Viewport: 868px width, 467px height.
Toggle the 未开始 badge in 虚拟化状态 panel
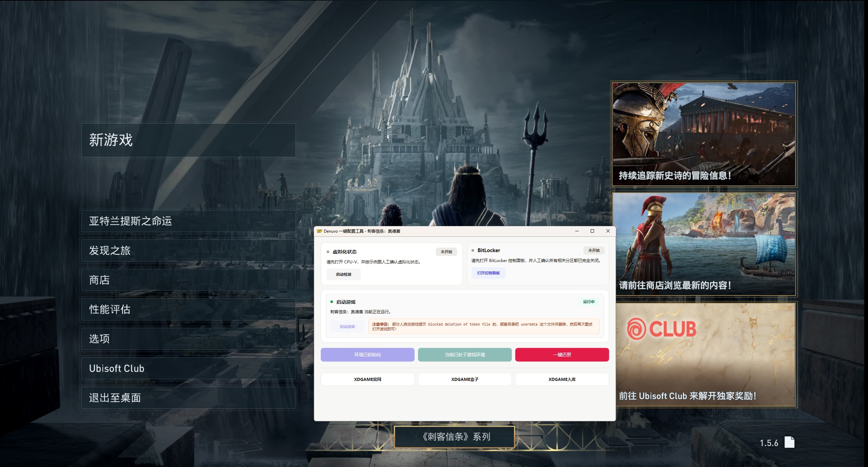(446, 251)
